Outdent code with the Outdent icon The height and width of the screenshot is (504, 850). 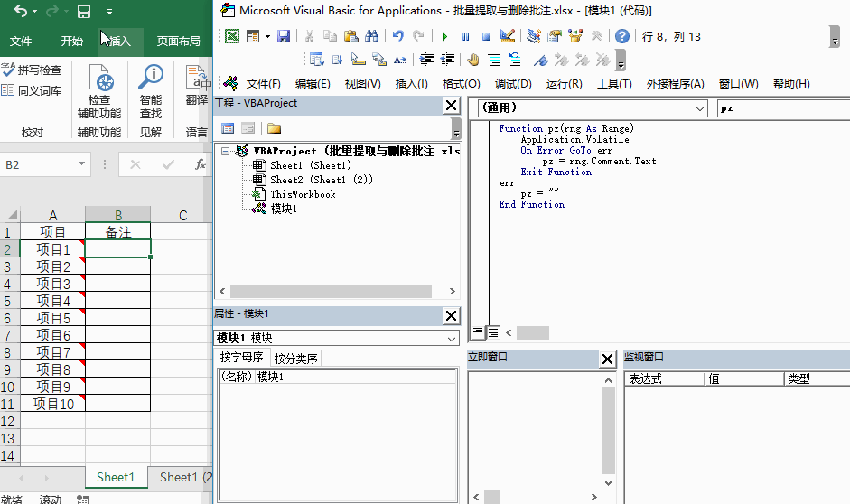click(447, 60)
